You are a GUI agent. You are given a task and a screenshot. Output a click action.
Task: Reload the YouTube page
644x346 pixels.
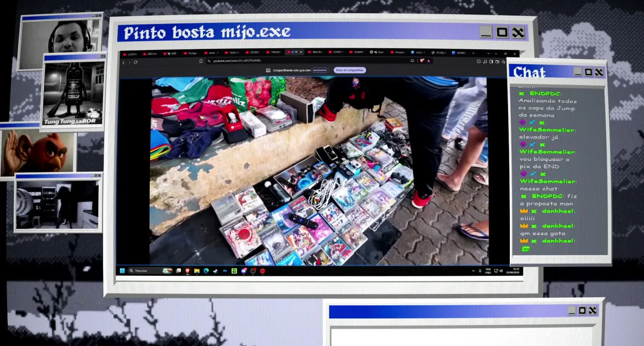(136, 62)
